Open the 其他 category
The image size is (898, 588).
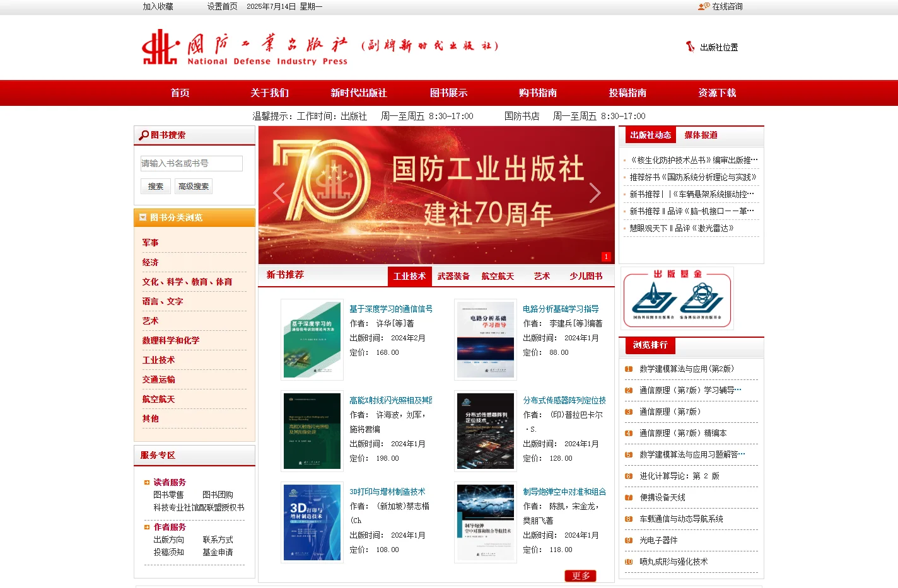pyautogui.click(x=150, y=418)
